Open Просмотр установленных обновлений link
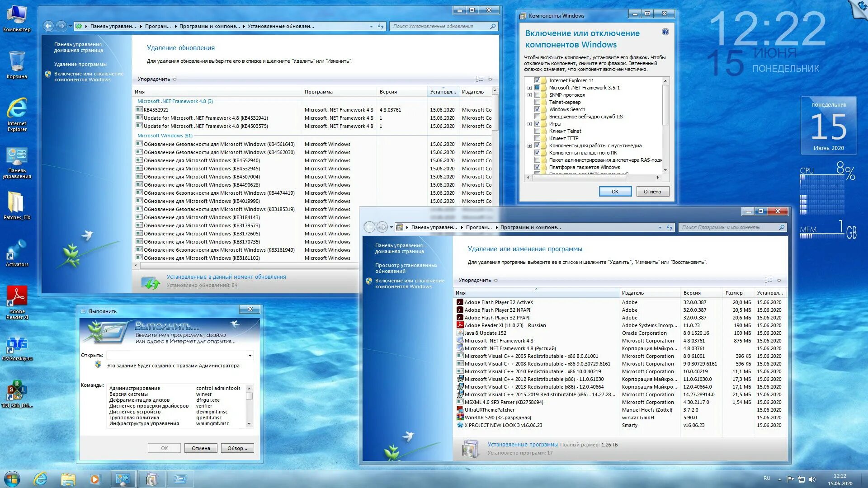Viewport: 868px width, 488px height. 406,268
